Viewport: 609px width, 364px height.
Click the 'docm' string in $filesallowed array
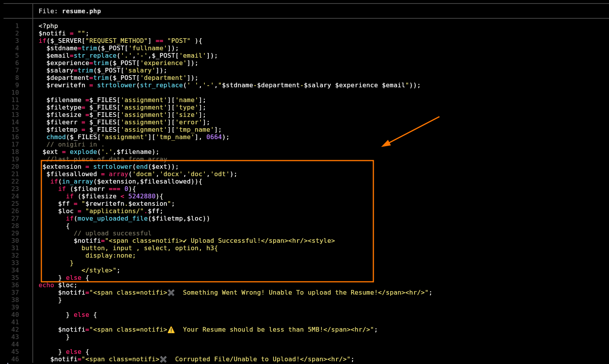144,174
